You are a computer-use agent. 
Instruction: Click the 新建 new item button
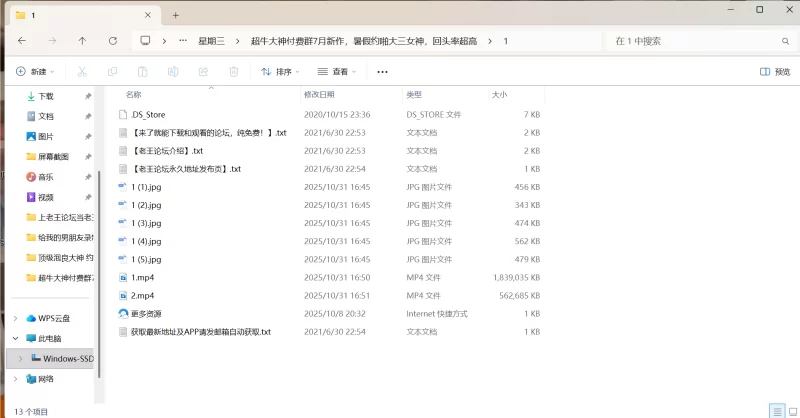(x=34, y=72)
